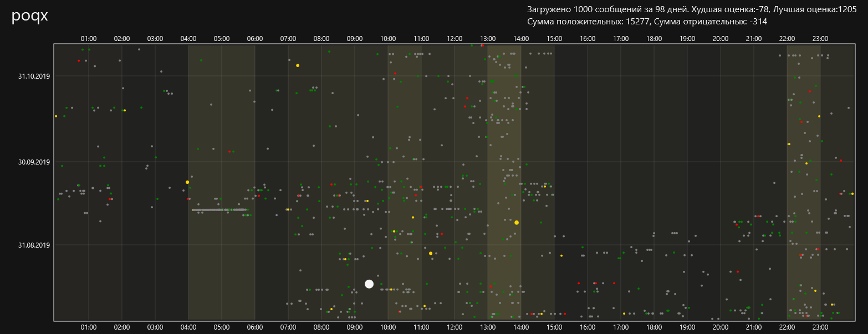Select the large yellow dot at 04:00
868x334 pixels.
point(187,182)
